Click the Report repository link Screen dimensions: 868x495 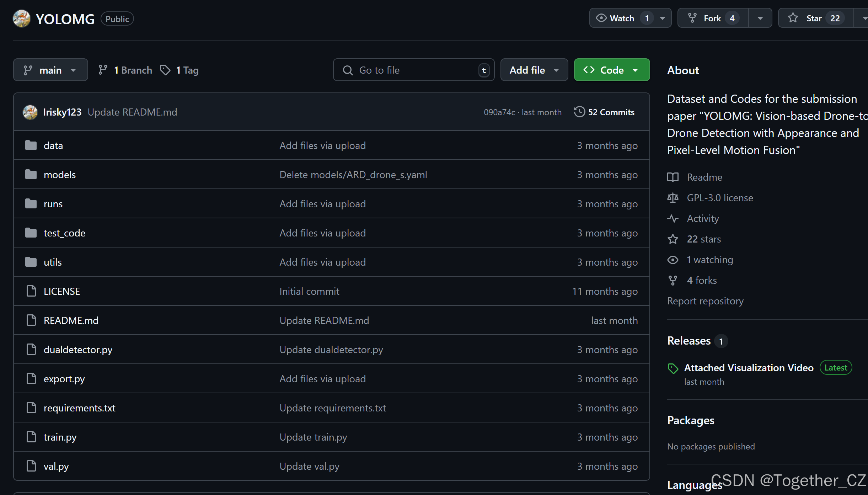click(705, 301)
